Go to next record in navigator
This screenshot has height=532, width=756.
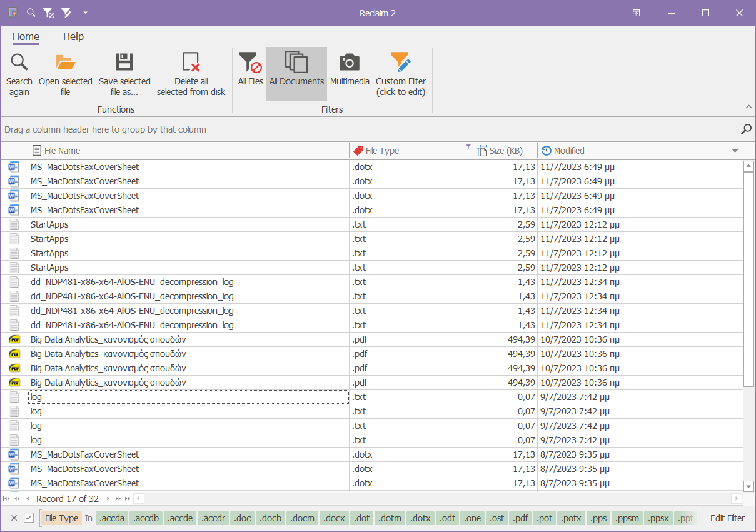[108, 499]
